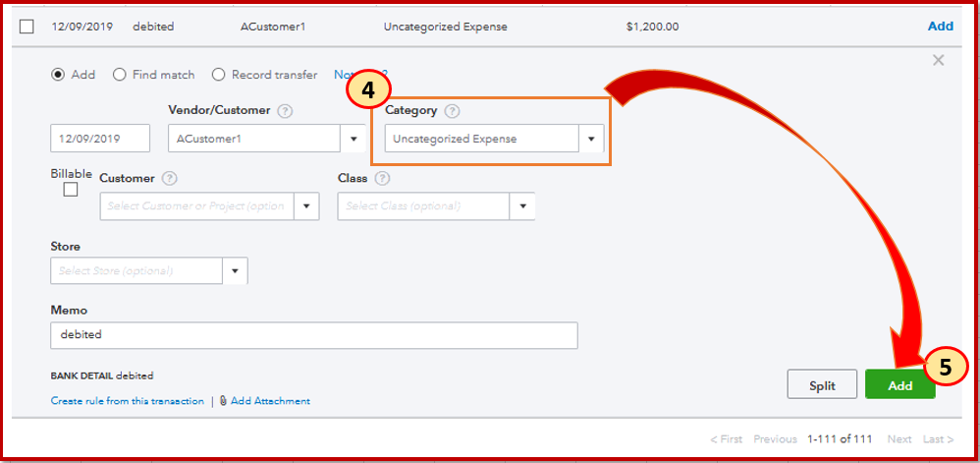Select the Find match radio option
980x463 pixels.
[x=120, y=75]
